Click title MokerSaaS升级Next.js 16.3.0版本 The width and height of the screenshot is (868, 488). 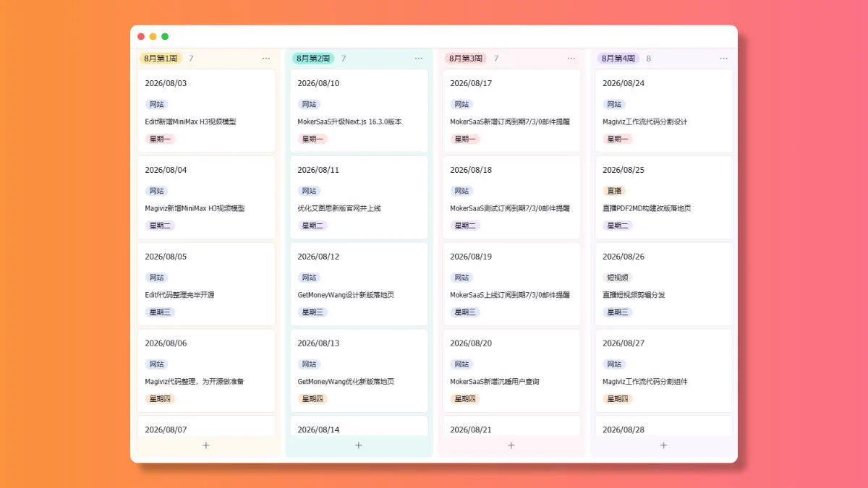pos(349,121)
